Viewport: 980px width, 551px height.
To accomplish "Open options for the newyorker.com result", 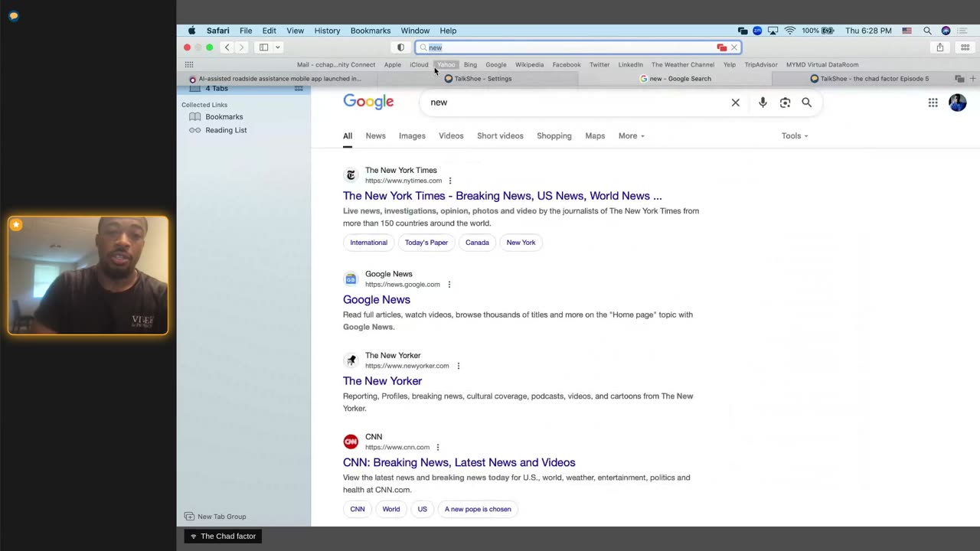I will [x=459, y=366].
